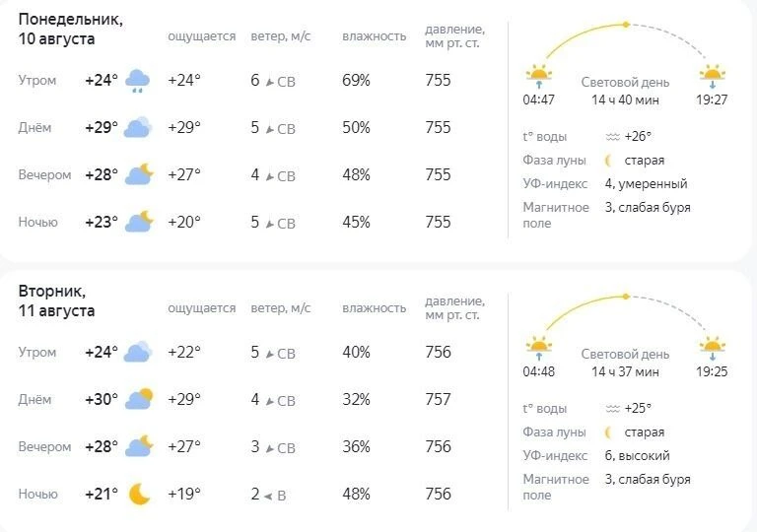
Task: Click the cloudy icon for Monday daytime
Action: [138, 127]
